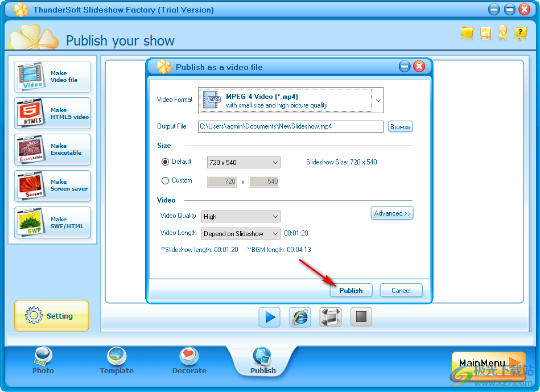This screenshot has height=392, width=540.
Task: Play the slideshow preview
Action: pyautogui.click(x=270, y=317)
